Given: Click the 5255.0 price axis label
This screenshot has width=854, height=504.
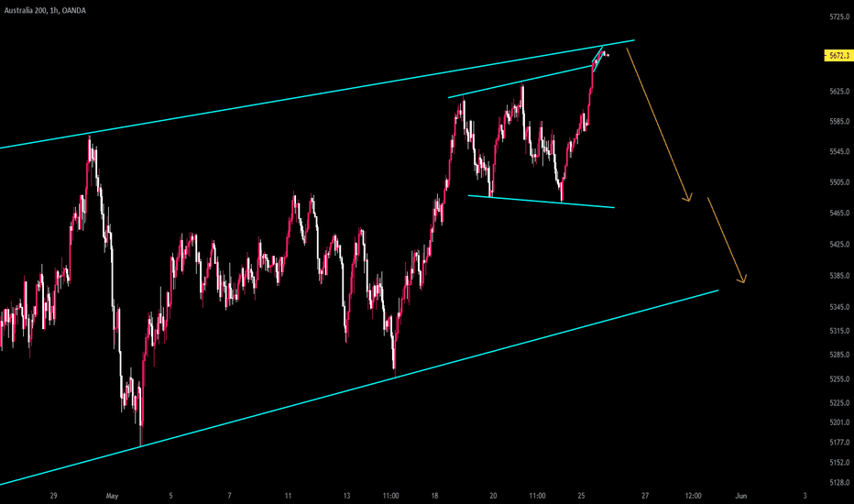Looking at the screenshot, I should (x=839, y=379).
